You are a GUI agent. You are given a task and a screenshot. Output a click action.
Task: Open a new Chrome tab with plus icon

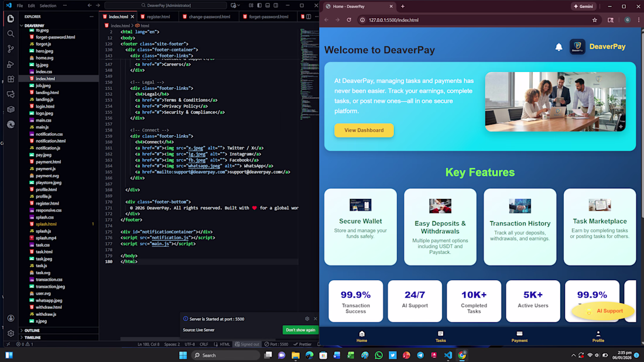(x=403, y=6)
